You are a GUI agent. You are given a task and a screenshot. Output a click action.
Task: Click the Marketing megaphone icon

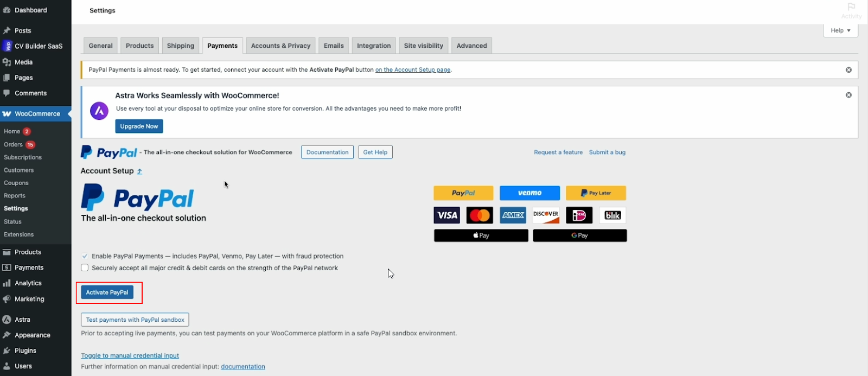pos(7,299)
